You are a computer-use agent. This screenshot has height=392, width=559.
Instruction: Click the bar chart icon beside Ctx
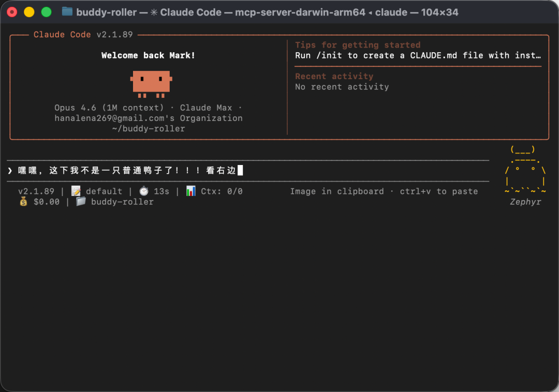(x=191, y=191)
